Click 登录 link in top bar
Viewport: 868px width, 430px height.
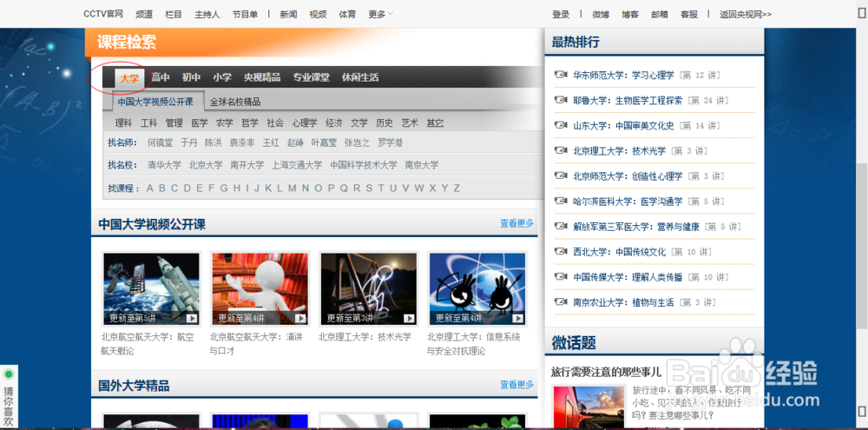tap(561, 15)
